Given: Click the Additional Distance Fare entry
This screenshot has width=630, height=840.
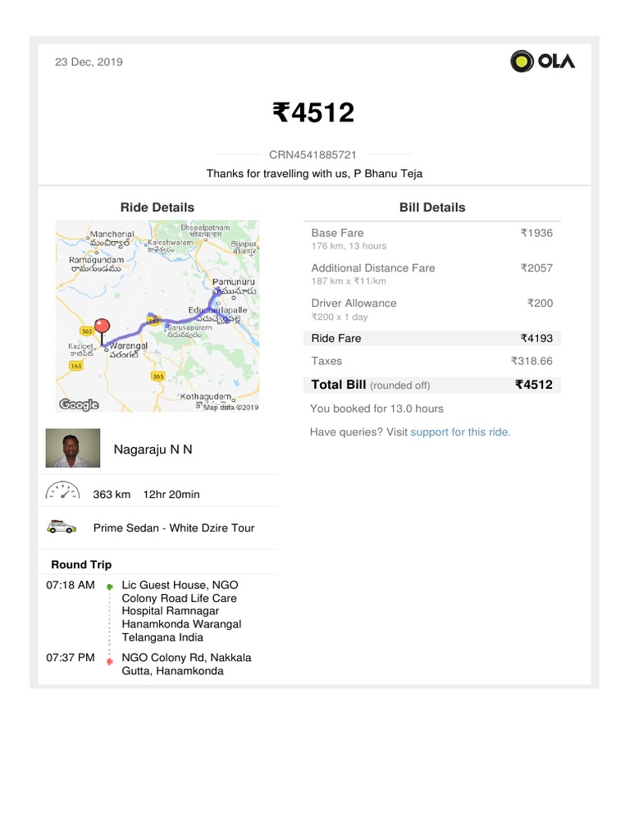Looking at the screenshot, I should (431, 273).
